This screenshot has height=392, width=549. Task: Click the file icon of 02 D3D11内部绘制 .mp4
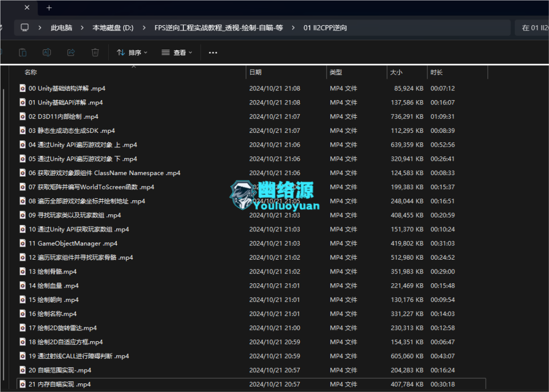tap(23, 116)
